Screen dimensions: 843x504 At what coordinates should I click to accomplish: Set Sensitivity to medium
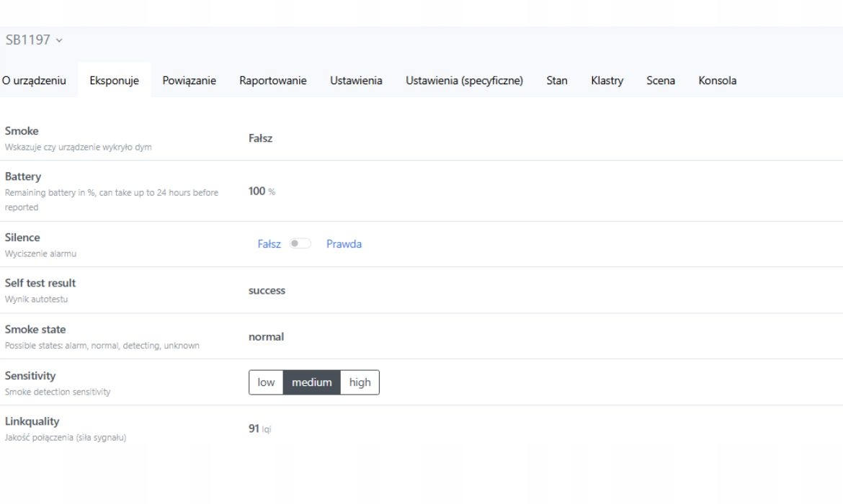click(311, 382)
